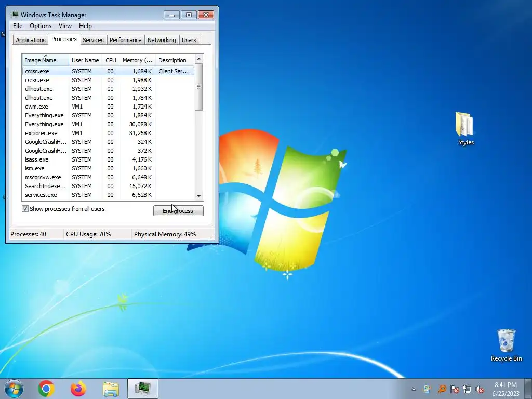Select dllhost.exe row using 2,032 K
532x399 pixels.
click(x=108, y=89)
